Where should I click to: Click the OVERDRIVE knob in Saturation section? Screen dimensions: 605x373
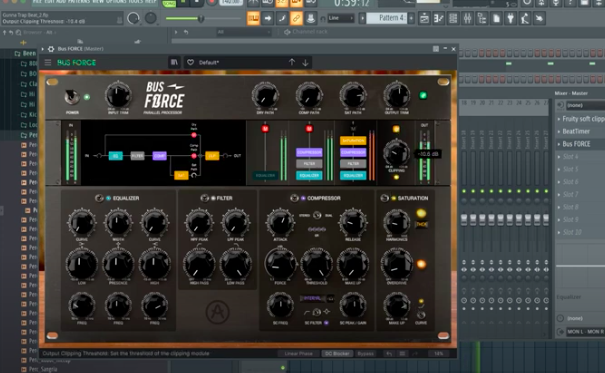pyautogui.click(x=396, y=265)
